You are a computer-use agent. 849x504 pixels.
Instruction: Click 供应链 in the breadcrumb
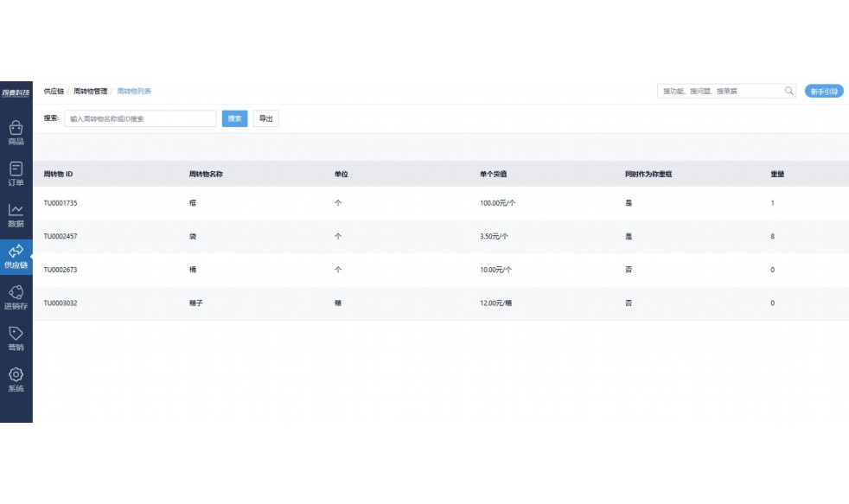54,91
